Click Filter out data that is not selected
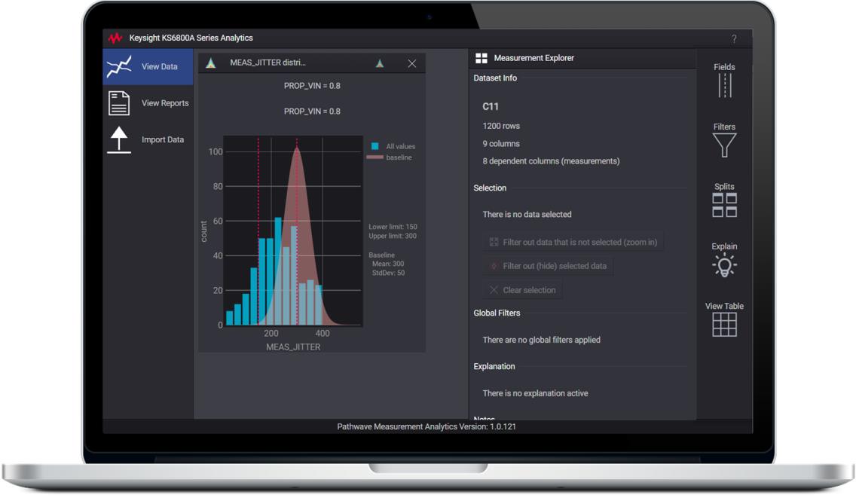The height and width of the screenshot is (504, 856). 573,243
